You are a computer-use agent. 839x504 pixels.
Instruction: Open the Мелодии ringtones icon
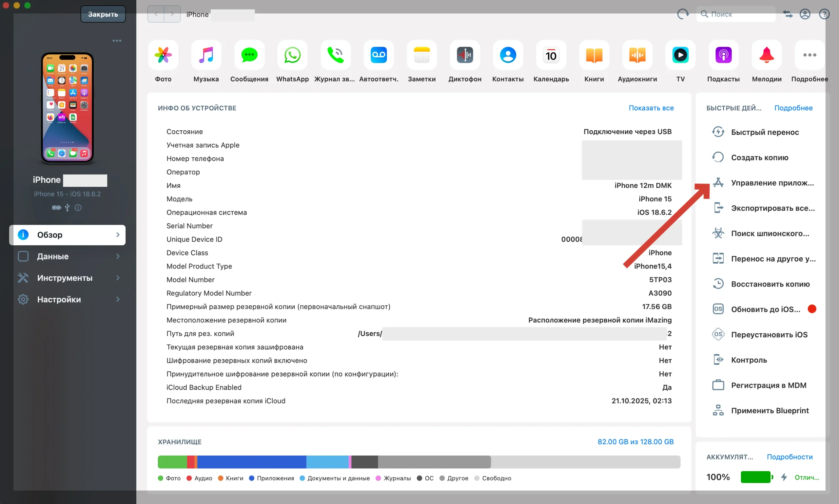pyautogui.click(x=767, y=55)
